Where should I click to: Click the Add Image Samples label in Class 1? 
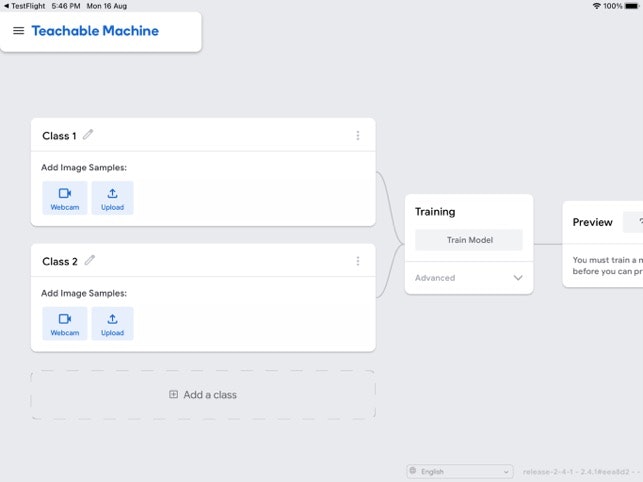(84, 167)
